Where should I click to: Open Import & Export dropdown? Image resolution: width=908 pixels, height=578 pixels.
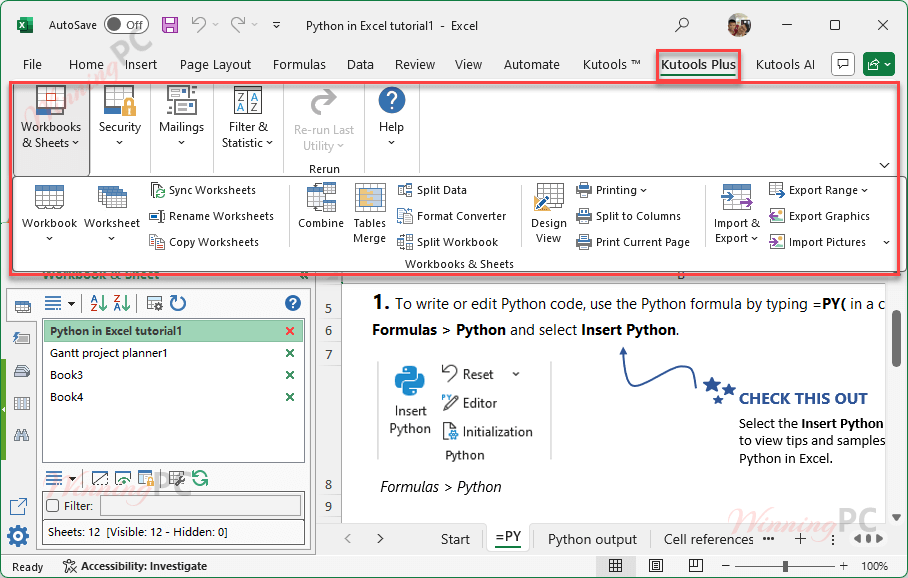click(737, 213)
